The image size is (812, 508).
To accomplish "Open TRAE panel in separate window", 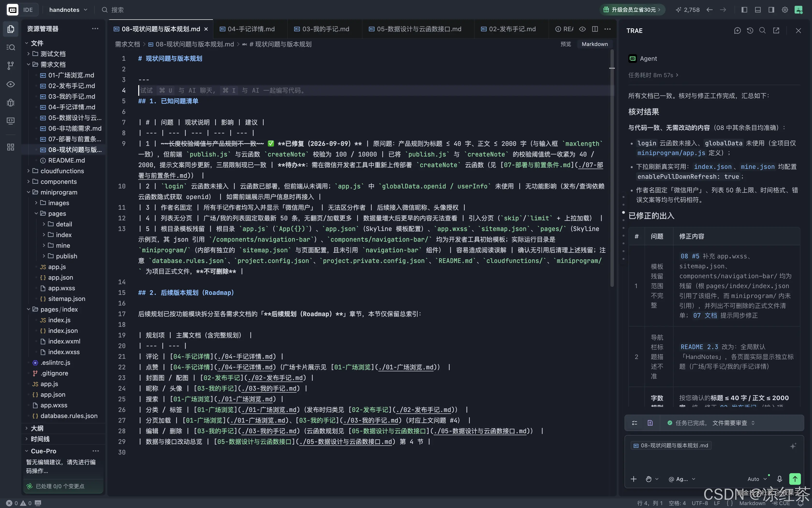I will [x=776, y=30].
